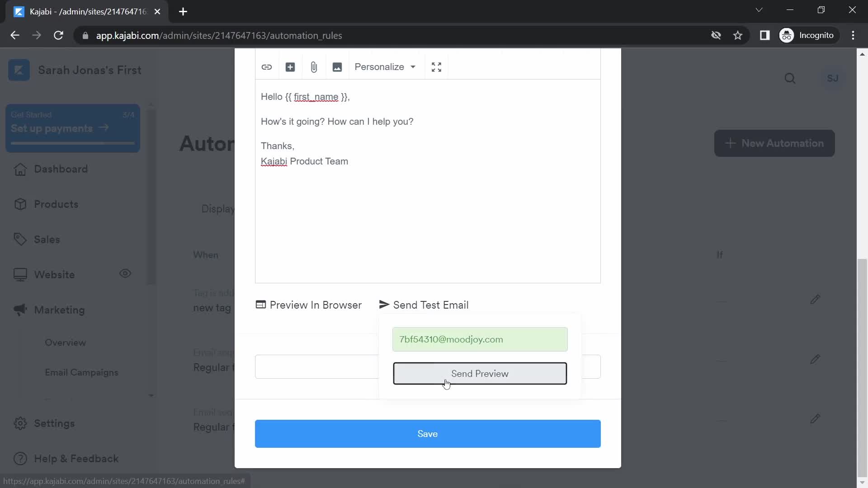Image resolution: width=868 pixels, height=488 pixels.
Task: Open the tab search chevron
Action: point(759,10)
